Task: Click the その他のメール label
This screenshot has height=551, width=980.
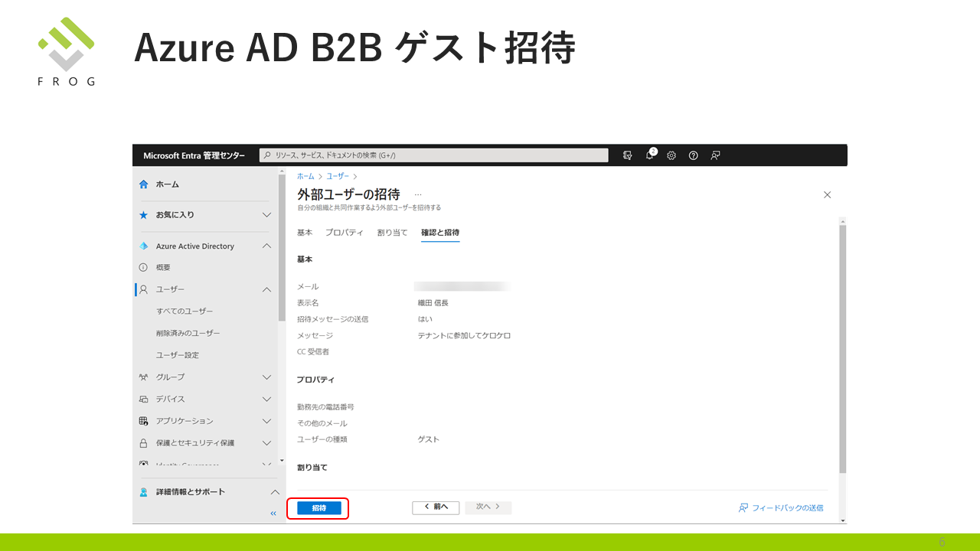Action: [322, 423]
